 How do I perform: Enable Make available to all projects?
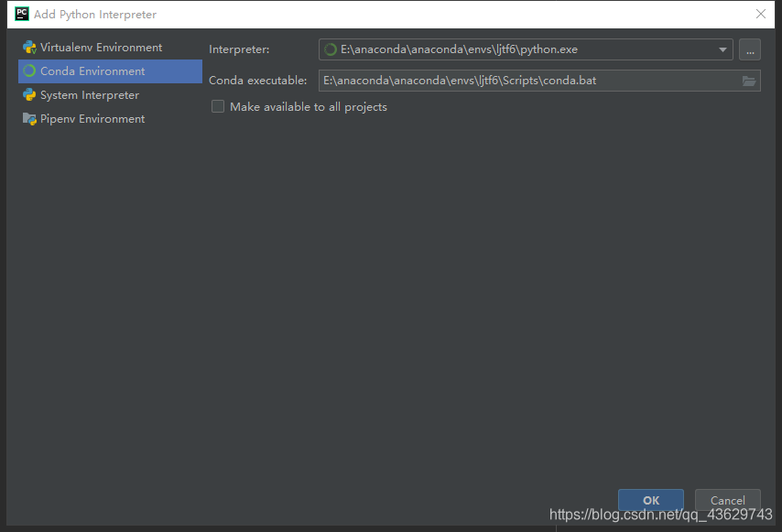pos(218,107)
